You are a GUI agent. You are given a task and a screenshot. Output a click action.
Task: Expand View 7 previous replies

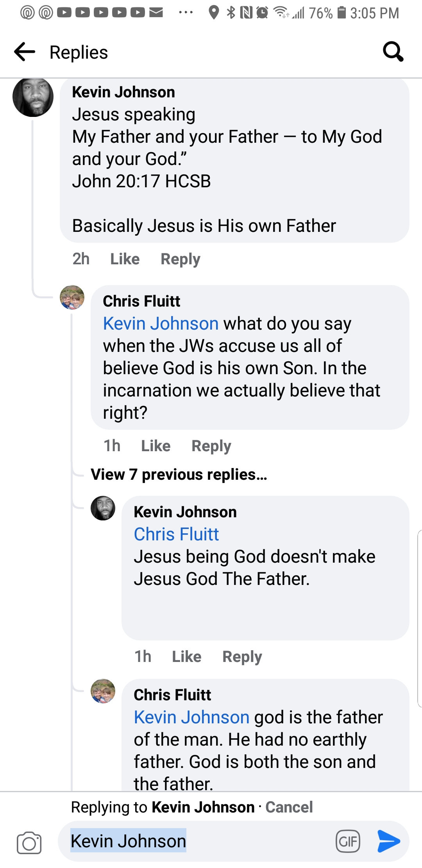coord(179,475)
